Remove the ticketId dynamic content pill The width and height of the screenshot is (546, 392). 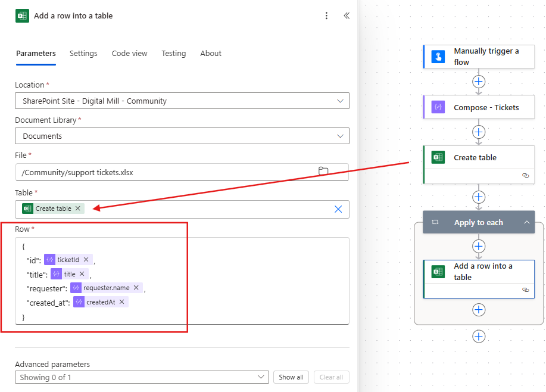(86, 259)
